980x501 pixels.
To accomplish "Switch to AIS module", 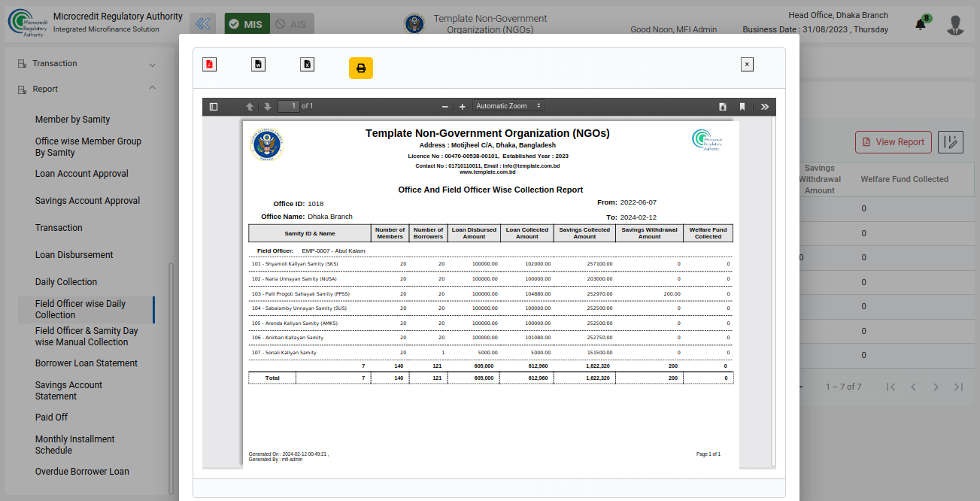I will click(292, 24).
